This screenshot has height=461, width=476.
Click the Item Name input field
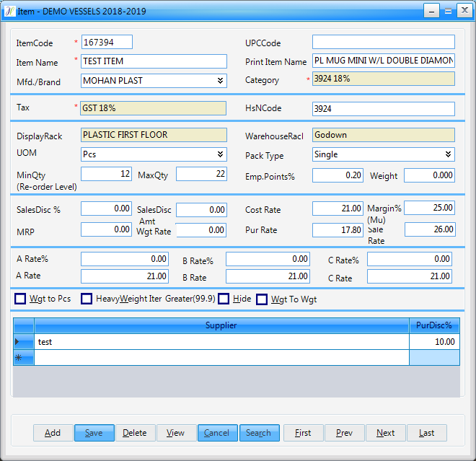[154, 61]
